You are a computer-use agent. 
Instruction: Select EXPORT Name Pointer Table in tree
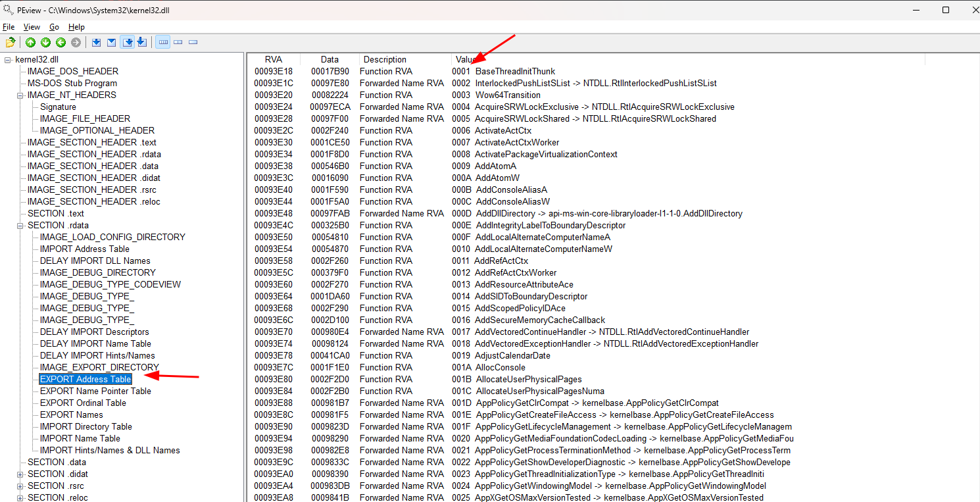coord(95,391)
